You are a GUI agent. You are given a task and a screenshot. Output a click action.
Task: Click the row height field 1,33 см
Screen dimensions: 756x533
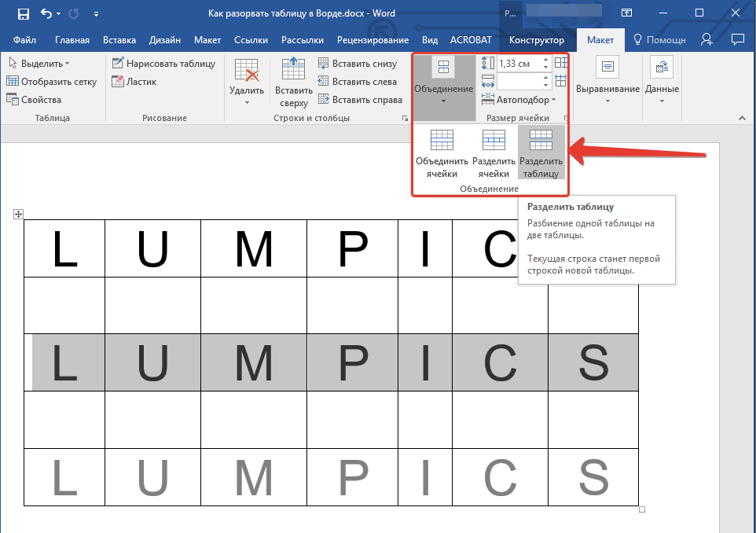tap(519, 63)
